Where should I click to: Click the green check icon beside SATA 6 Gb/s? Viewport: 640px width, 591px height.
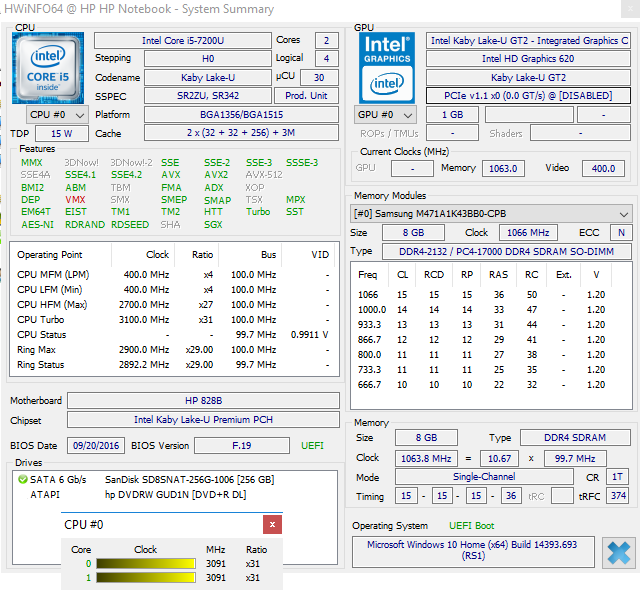click(x=23, y=479)
